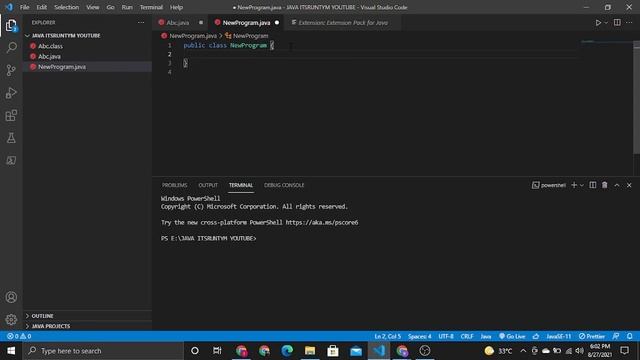
Task: Open the Source Control view
Action: coord(11,70)
